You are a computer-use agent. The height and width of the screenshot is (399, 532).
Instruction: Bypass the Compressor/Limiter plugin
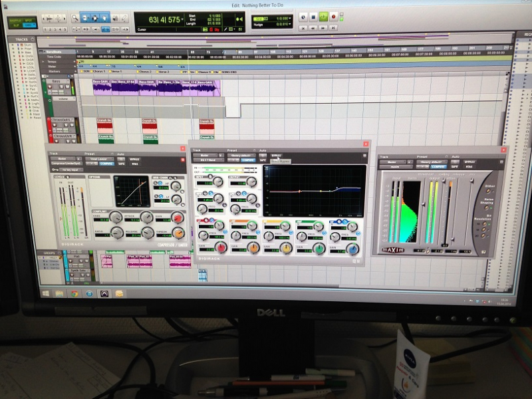point(134,159)
